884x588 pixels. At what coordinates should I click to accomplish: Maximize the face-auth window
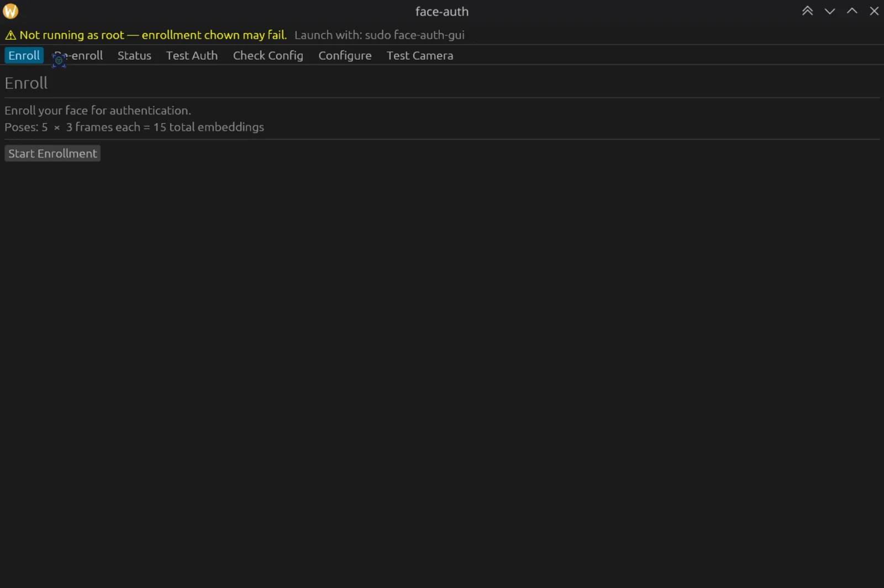tap(852, 11)
